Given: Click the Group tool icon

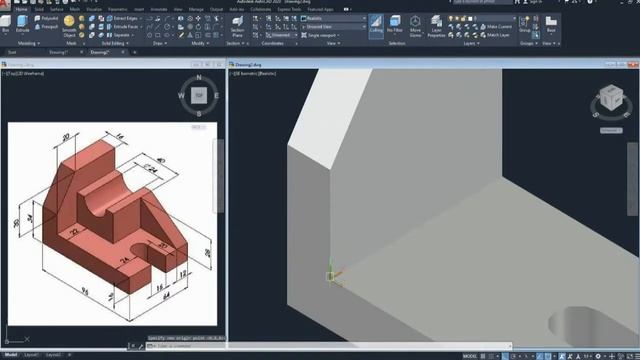Looking at the screenshot, I should [524, 24].
